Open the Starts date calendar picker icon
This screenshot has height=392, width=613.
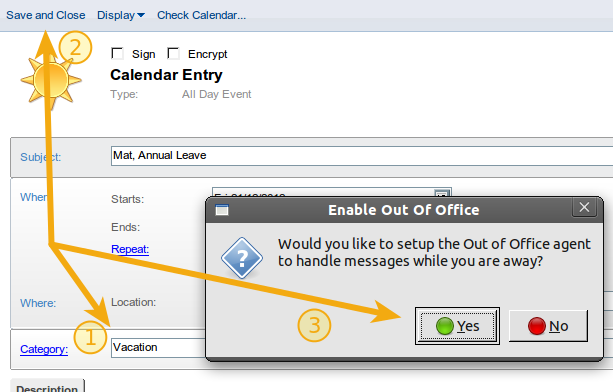[x=442, y=193]
